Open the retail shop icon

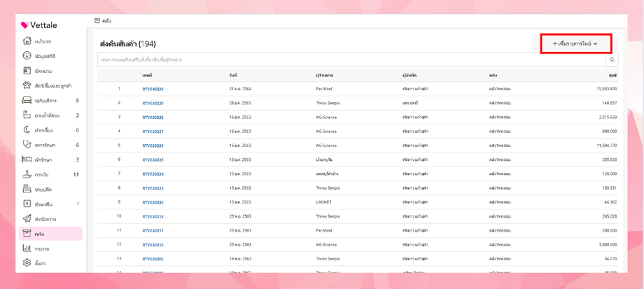point(27,189)
